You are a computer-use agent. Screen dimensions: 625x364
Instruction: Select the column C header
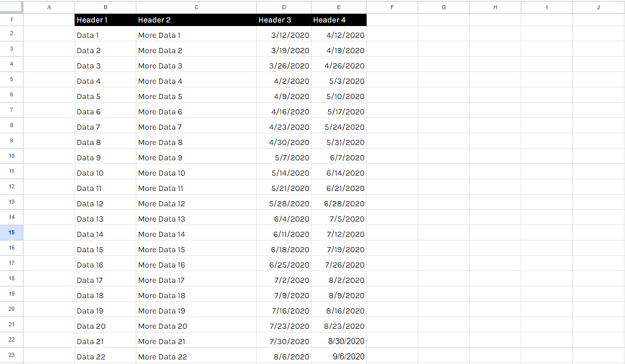[197, 7]
